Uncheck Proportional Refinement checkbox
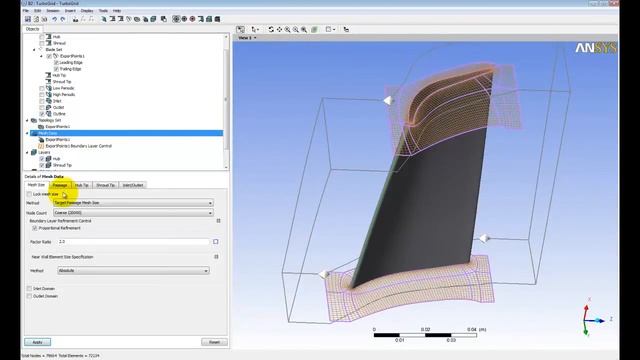 click(x=35, y=228)
